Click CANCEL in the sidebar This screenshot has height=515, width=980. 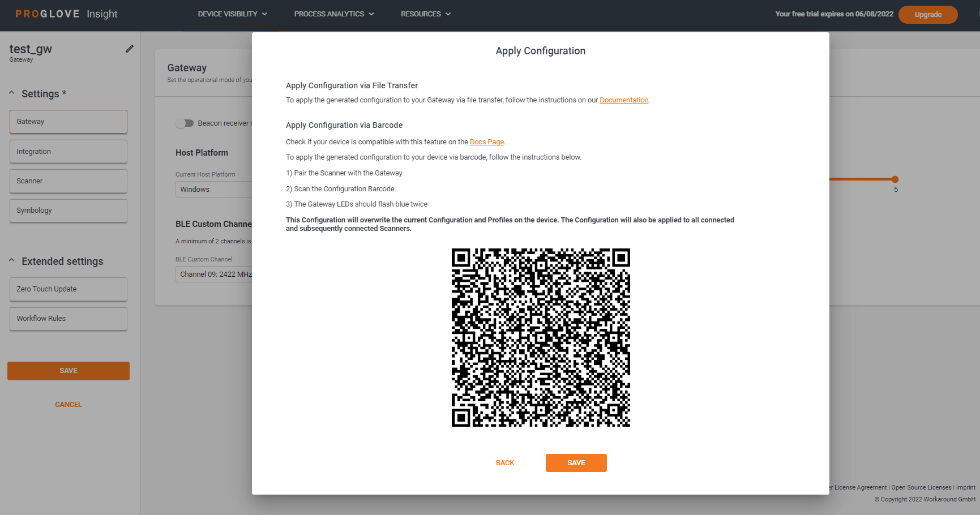(x=69, y=405)
